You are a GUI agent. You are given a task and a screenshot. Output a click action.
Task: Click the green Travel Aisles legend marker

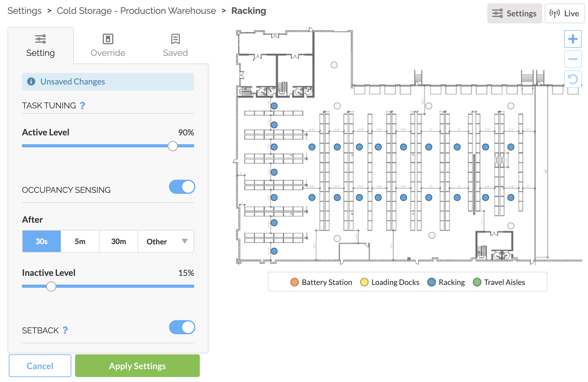[x=477, y=282]
